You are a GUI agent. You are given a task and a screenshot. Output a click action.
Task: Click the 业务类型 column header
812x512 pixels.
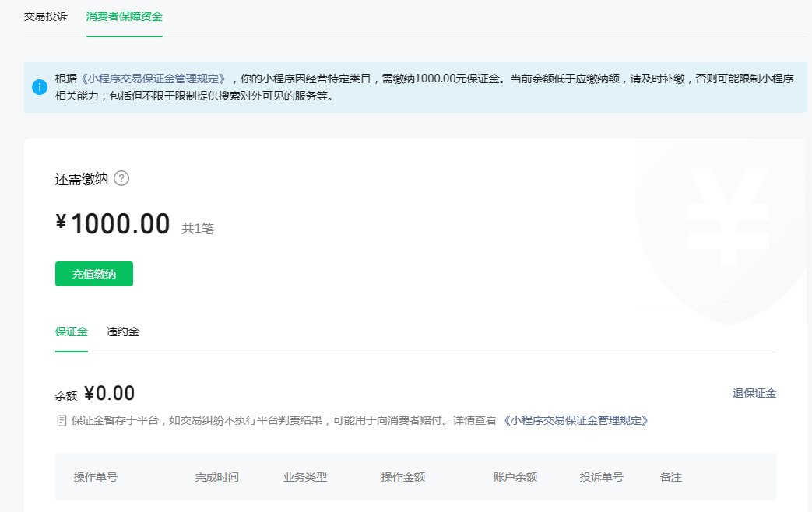pyautogui.click(x=305, y=477)
